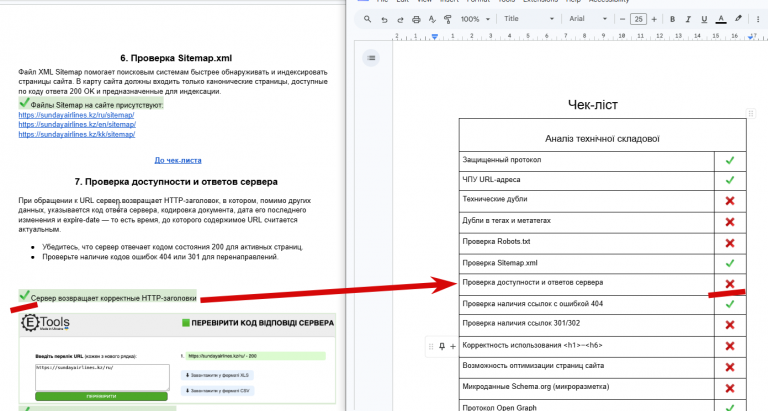This screenshot has height=411, width=768.
Task: Toggle underline formatting
Action: (x=704, y=19)
